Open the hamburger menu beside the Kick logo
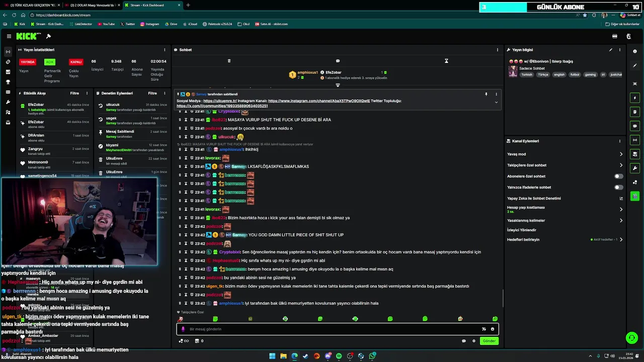644x362 pixels. pos(9,36)
